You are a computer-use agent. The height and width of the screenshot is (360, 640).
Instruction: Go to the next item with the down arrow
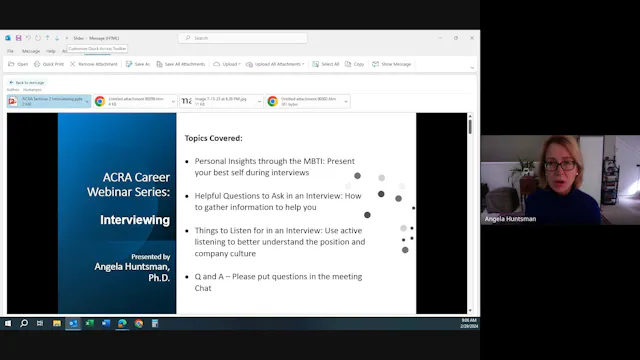click(57, 38)
